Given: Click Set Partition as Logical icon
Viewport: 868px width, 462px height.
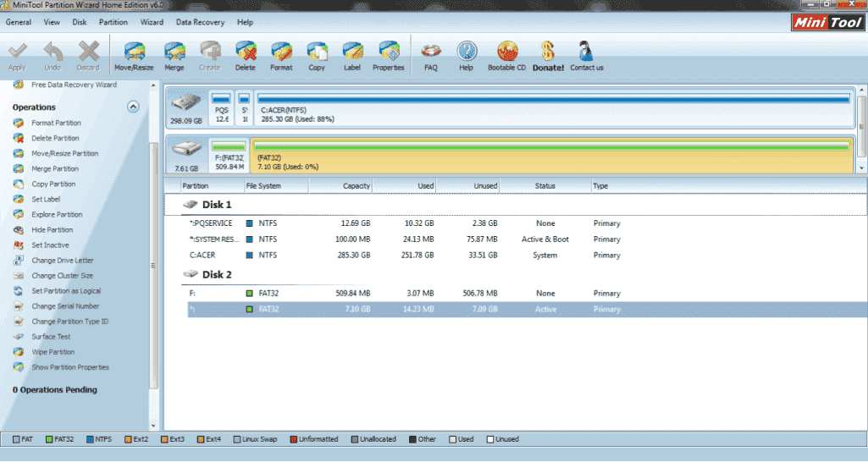Looking at the screenshot, I should click(x=19, y=291).
